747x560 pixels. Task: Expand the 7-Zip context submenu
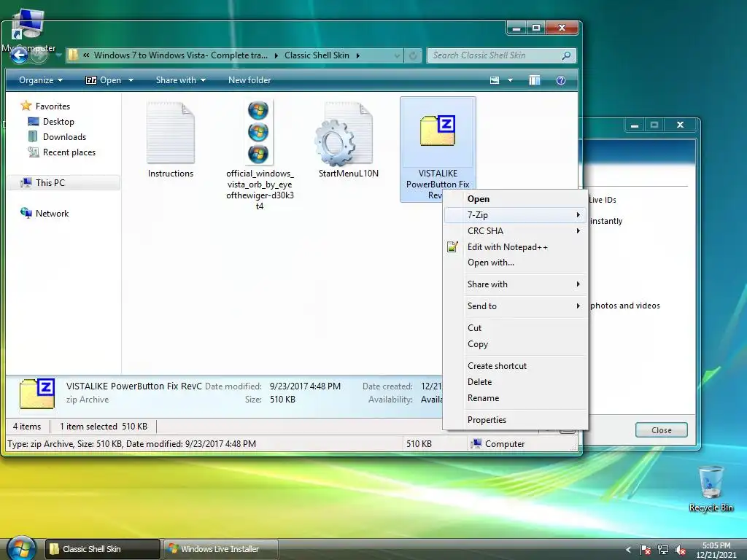click(x=515, y=215)
